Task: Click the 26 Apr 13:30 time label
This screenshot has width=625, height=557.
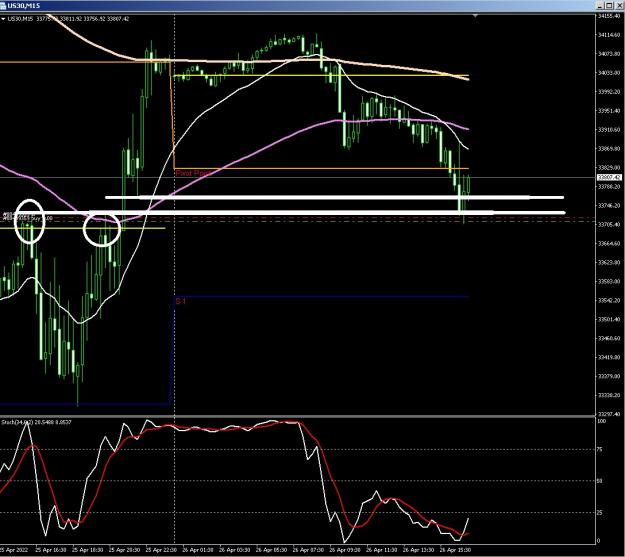Action: coord(419,550)
